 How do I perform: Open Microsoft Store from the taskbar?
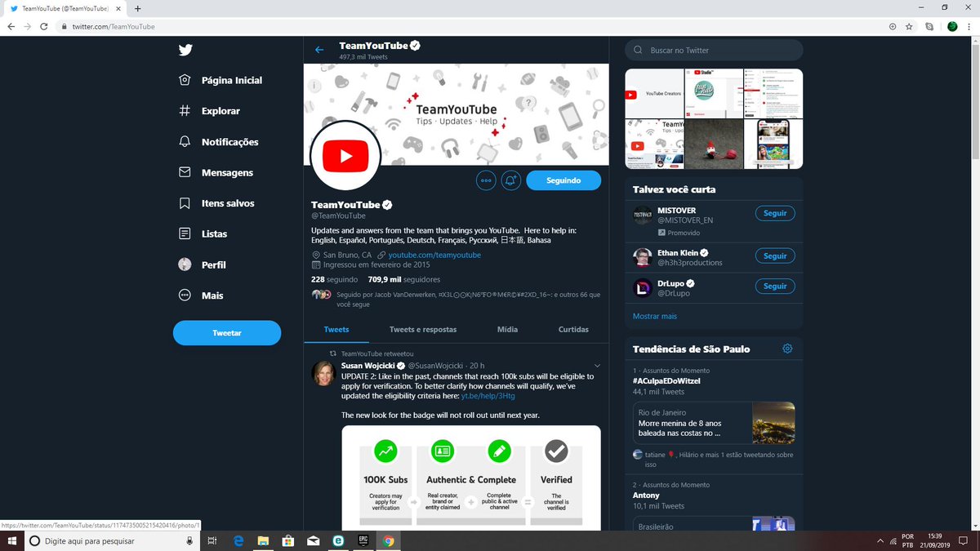pos(287,540)
